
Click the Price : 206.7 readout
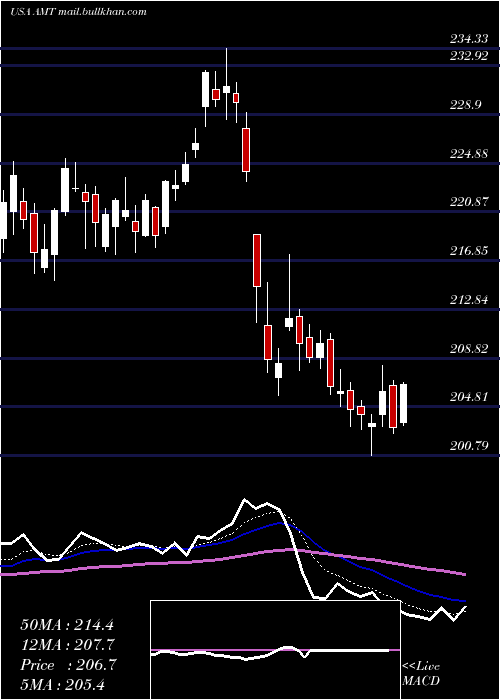(68, 665)
